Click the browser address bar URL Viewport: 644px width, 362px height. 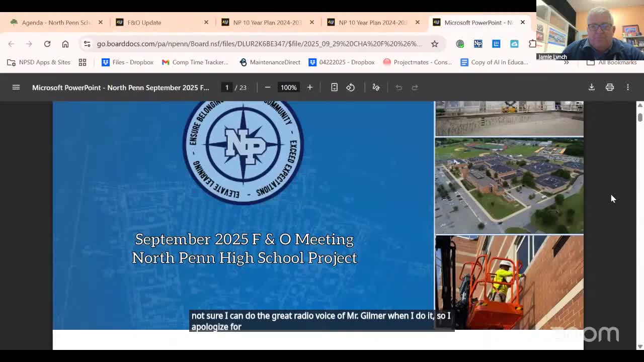[259, 44]
